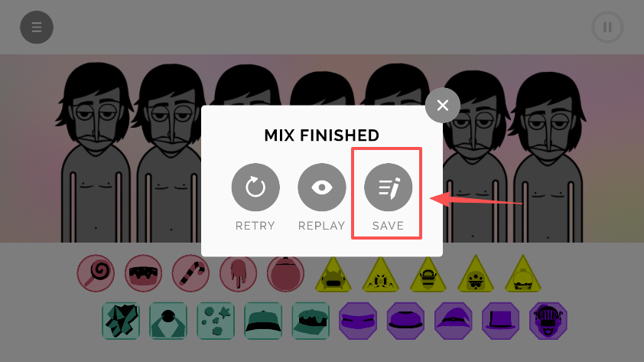Select the lollipop sound icon
This screenshot has width=644, height=362.
[96, 273]
